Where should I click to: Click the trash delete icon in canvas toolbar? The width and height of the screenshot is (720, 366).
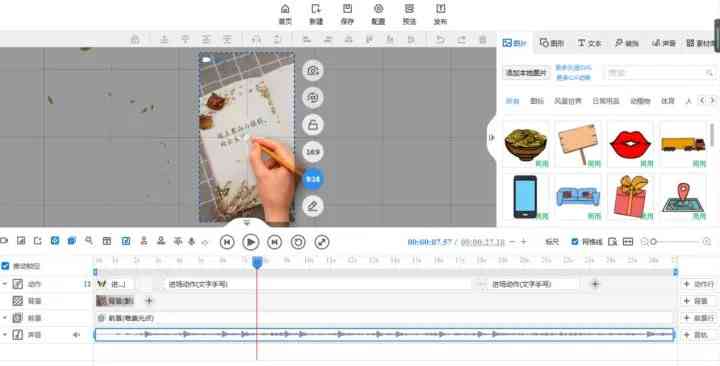(x=482, y=40)
